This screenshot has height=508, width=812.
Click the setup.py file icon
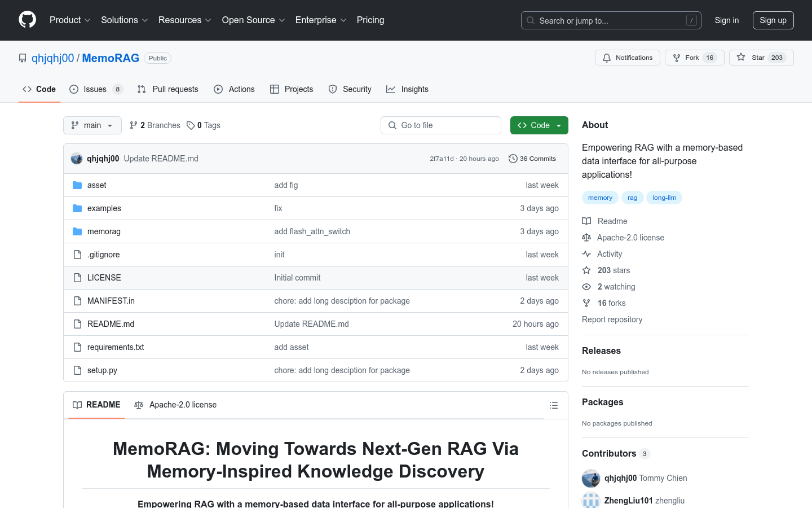[x=77, y=370]
